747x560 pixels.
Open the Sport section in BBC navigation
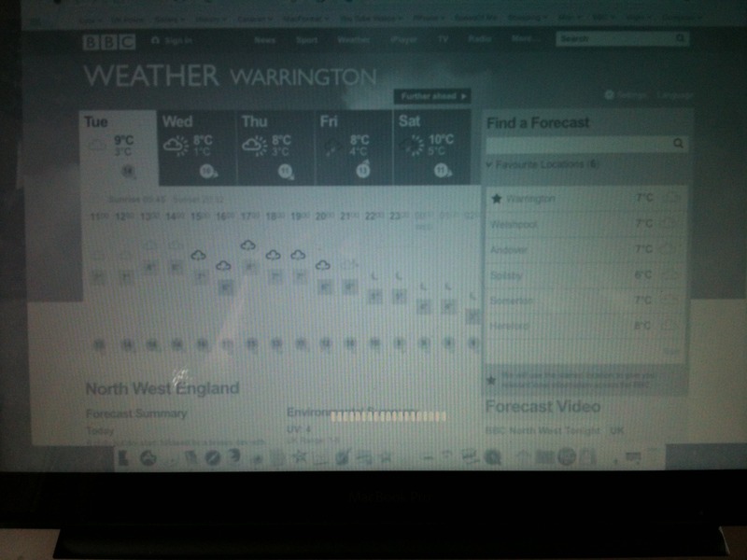(x=306, y=40)
